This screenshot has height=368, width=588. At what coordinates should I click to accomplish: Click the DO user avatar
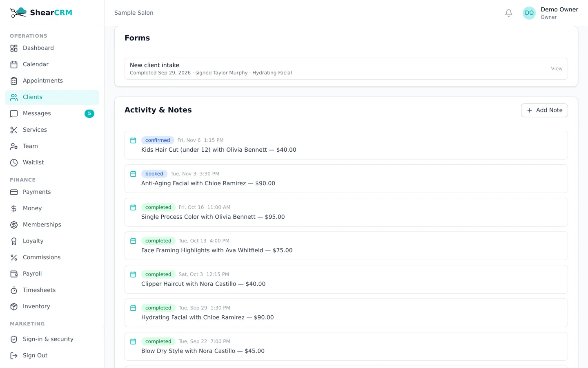pos(529,13)
